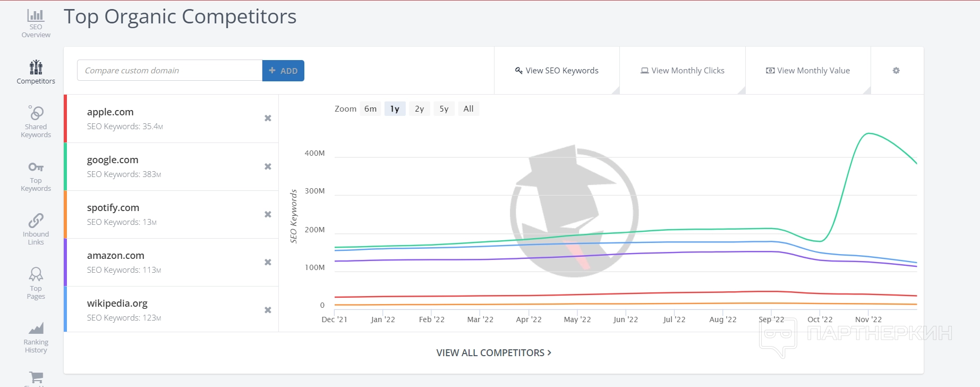This screenshot has height=387, width=980.
Task: Set chart zoom to All
Action: (x=468, y=109)
